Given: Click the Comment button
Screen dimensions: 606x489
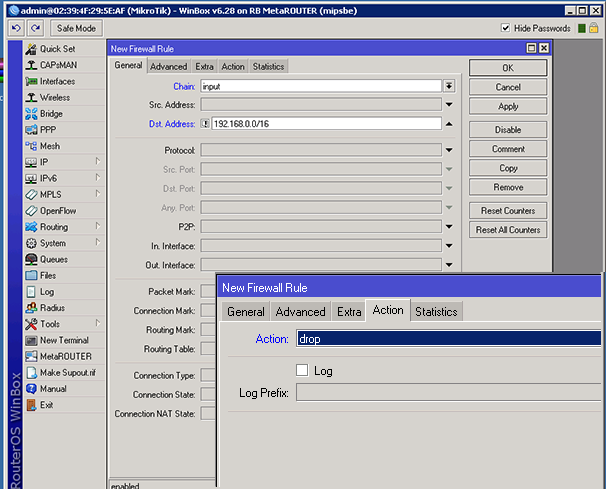Looking at the screenshot, I should click(508, 149).
